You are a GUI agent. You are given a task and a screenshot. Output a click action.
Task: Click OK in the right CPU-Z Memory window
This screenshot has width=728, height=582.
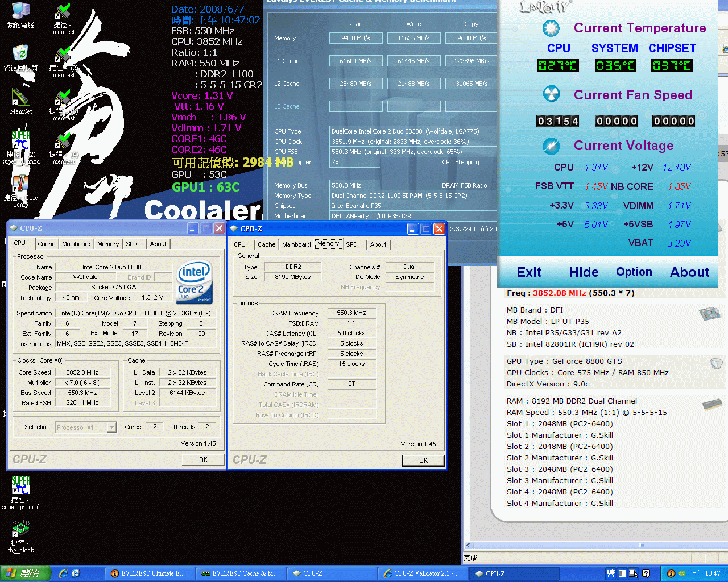(423, 460)
